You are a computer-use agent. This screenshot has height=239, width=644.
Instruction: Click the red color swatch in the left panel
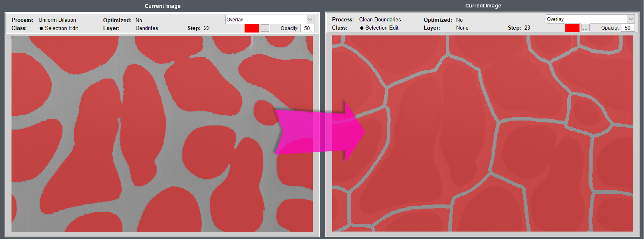(252, 28)
